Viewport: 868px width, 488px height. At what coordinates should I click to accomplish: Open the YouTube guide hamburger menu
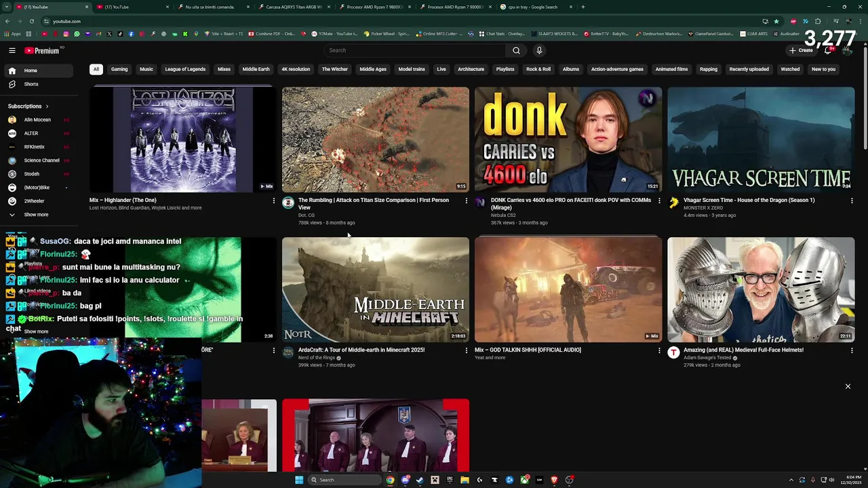pos(12,50)
